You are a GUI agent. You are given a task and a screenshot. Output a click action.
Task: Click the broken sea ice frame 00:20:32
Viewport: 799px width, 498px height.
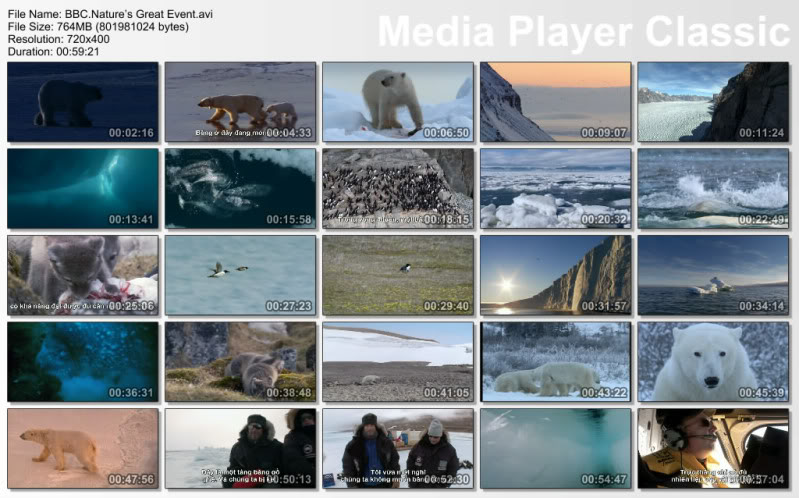tap(555, 189)
